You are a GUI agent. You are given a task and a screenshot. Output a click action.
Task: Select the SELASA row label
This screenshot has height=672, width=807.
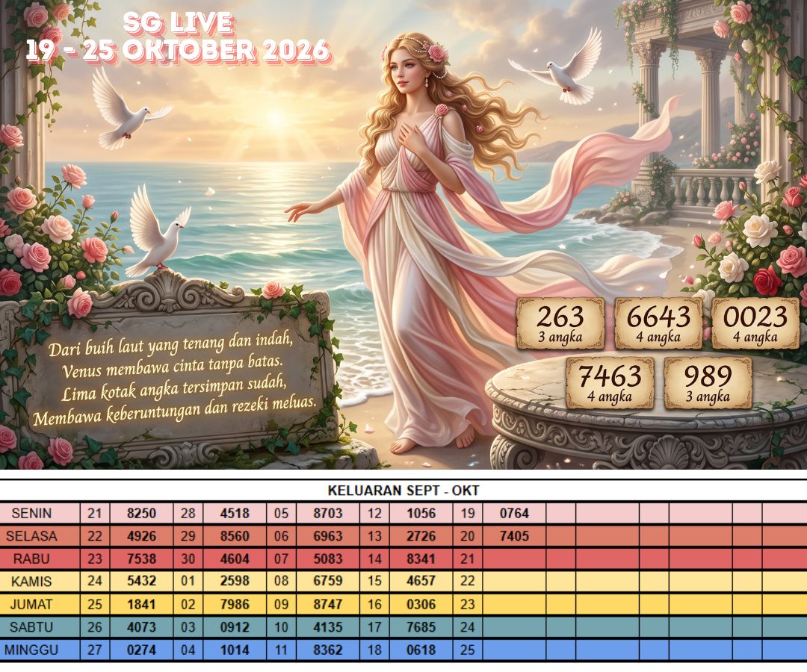[31, 536]
